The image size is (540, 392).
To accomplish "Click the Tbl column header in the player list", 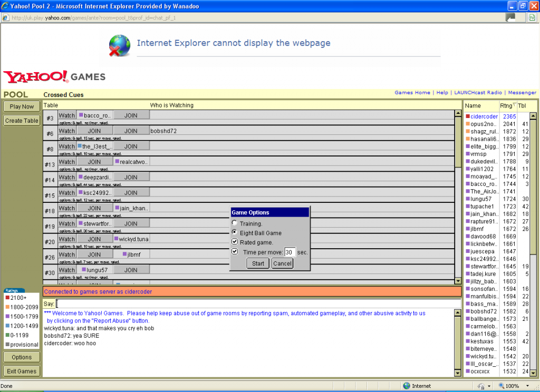I will click(x=522, y=106).
